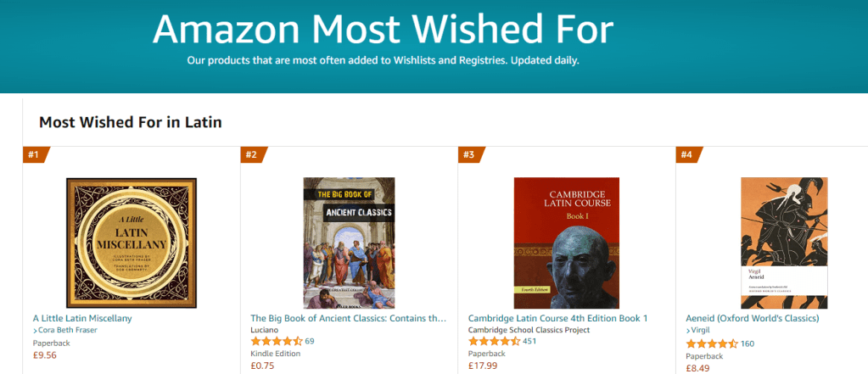Open Aeneid (Oxford World's Classics) title link
The image size is (868, 374).
click(752, 318)
